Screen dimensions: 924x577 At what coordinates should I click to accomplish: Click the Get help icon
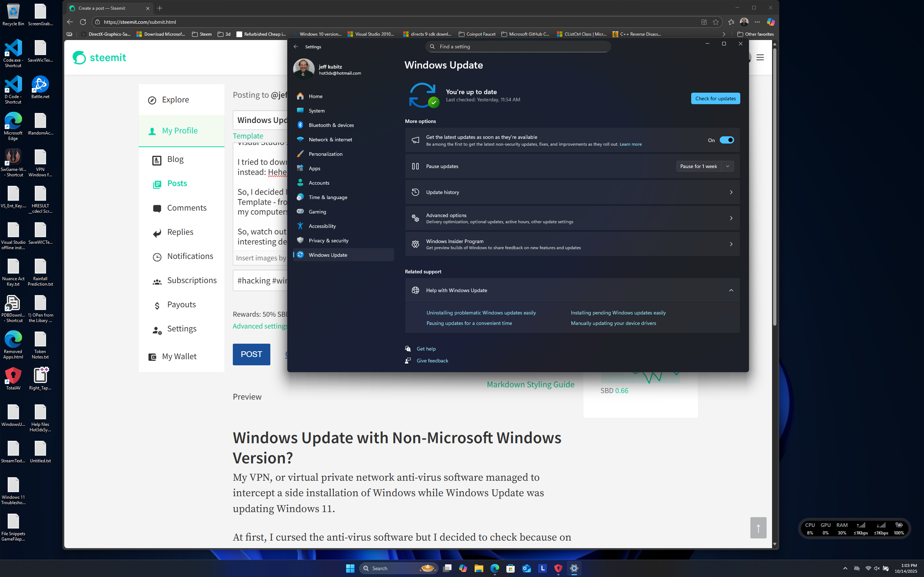pyautogui.click(x=408, y=348)
